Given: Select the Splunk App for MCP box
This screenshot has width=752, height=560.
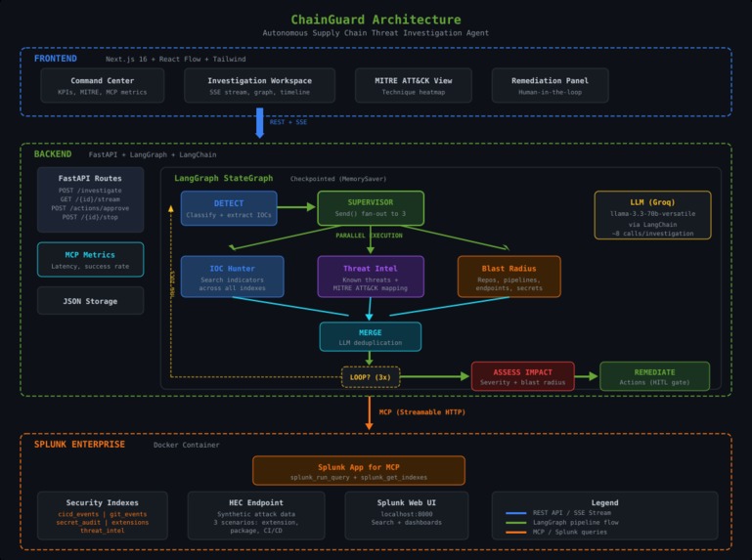Looking at the screenshot, I should click(359, 471).
